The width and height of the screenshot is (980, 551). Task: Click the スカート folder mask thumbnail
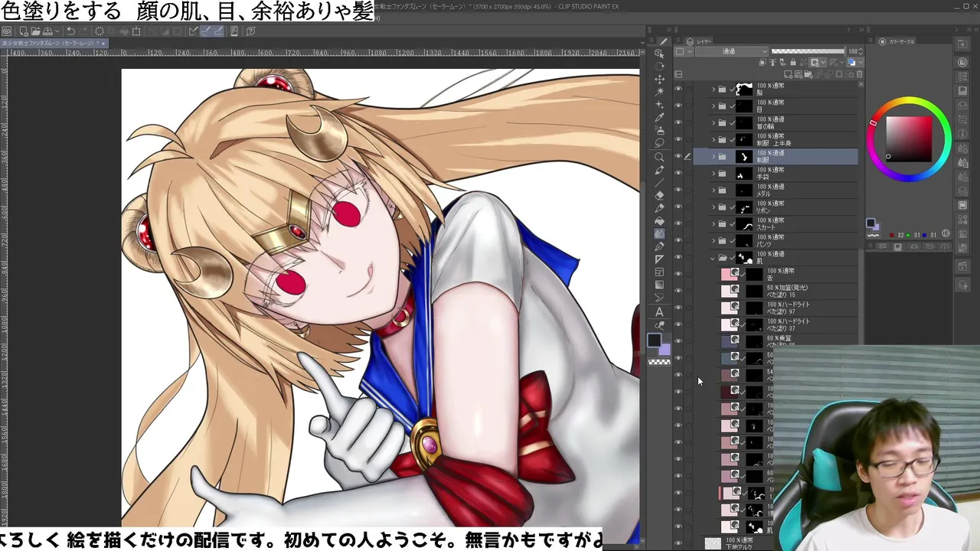(744, 224)
